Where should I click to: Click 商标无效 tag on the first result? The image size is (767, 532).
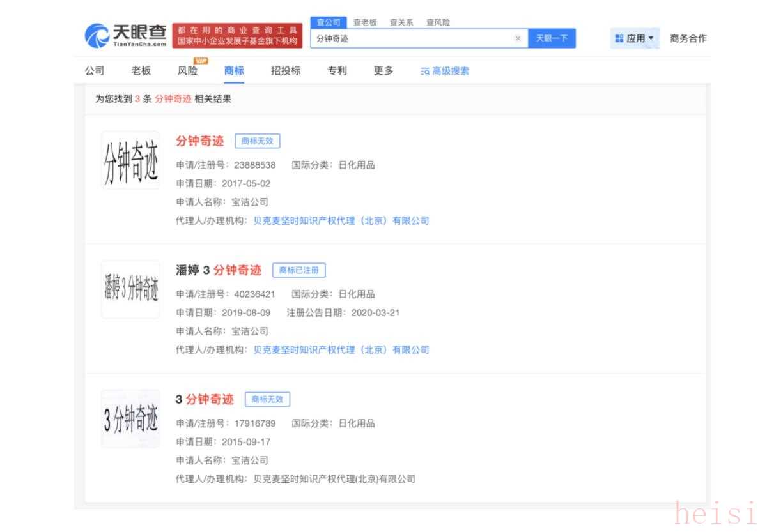(x=258, y=141)
